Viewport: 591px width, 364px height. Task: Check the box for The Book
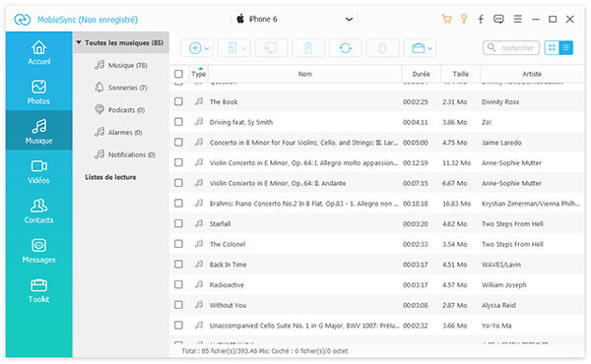coord(178,101)
